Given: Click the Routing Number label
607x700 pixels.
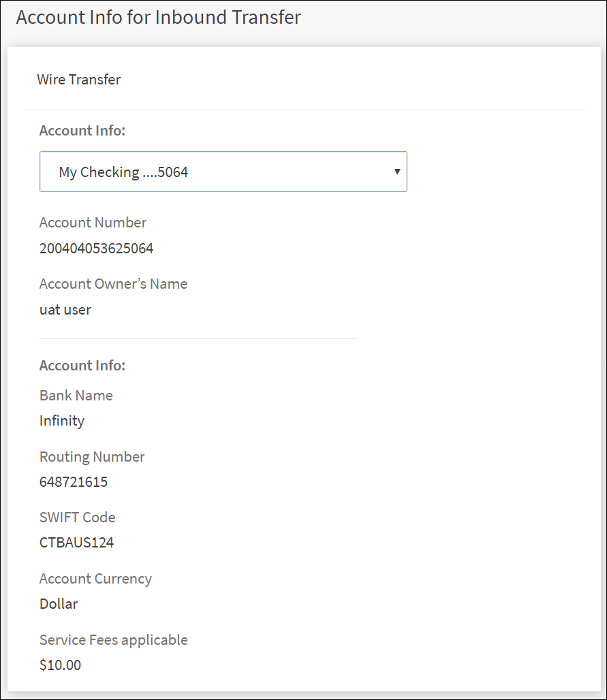Looking at the screenshot, I should (92, 457).
